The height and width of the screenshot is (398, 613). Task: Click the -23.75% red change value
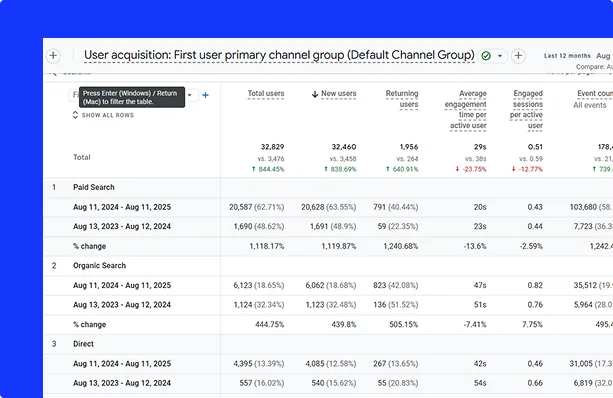click(471, 169)
